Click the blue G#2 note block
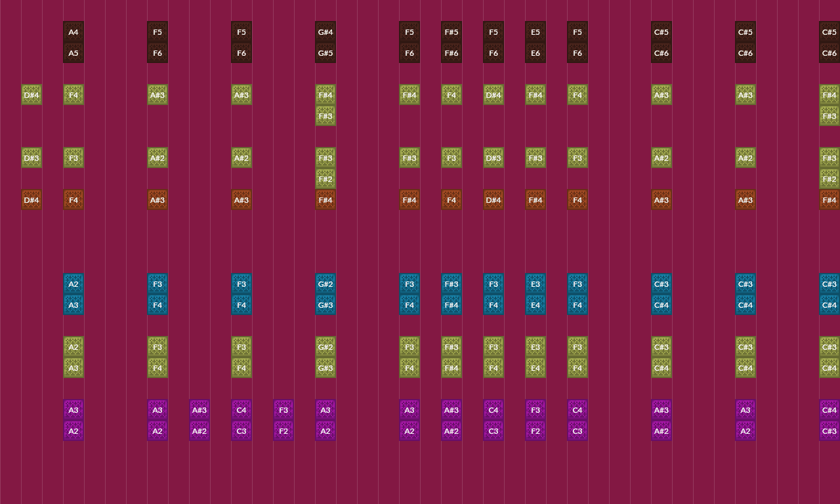 click(x=325, y=284)
